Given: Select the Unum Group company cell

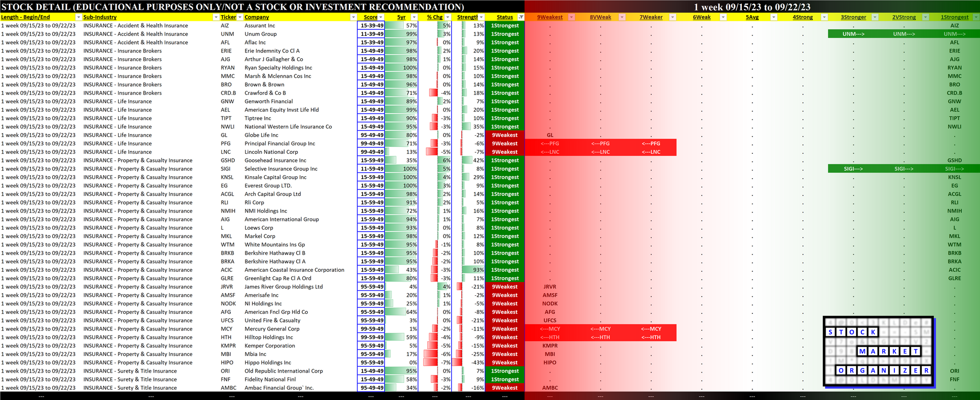Looking at the screenshot, I should tap(300, 34).
